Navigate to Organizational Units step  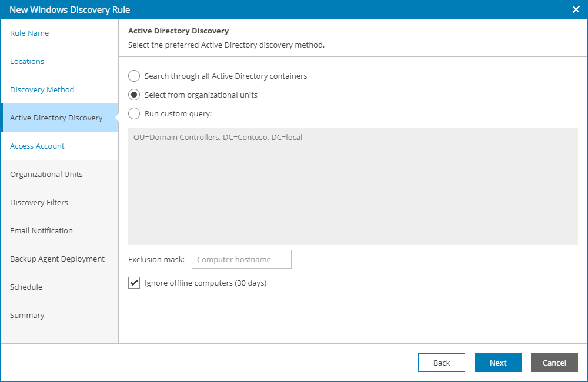[46, 174]
